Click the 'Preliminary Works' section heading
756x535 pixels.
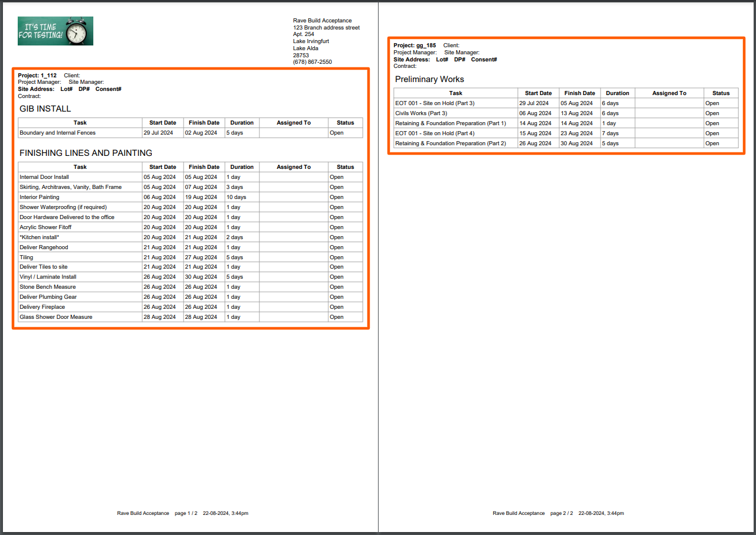point(429,79)
